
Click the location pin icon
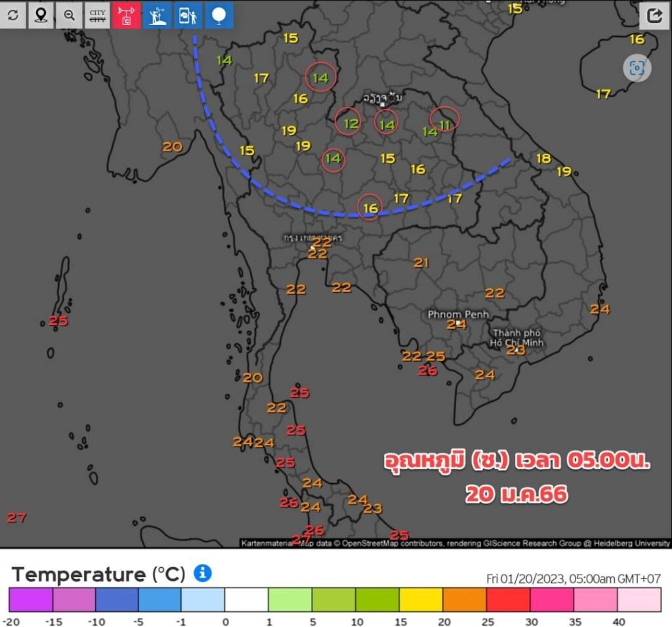pyautogui.click(x=41, y=14)
